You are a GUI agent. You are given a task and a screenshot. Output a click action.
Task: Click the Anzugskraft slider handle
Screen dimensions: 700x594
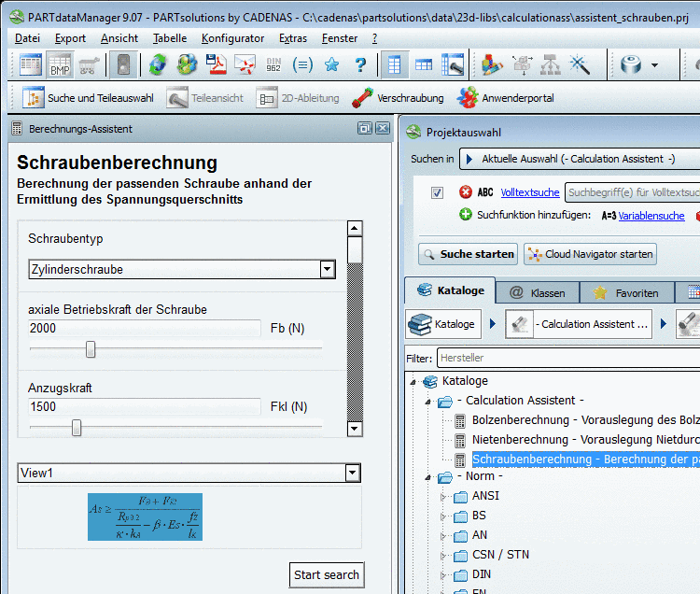pos(77,428)
